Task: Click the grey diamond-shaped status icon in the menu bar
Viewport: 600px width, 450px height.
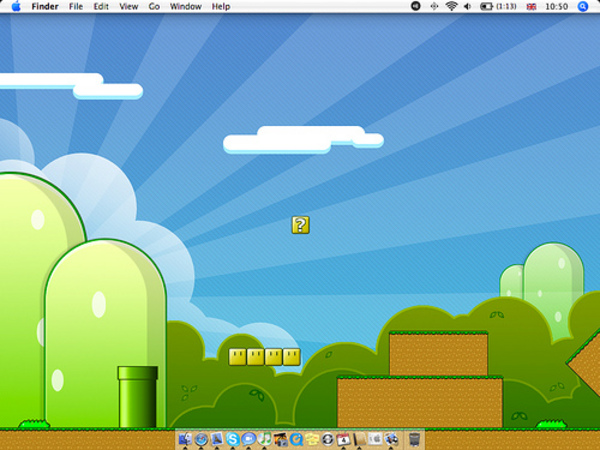Action: coord(434,6)
